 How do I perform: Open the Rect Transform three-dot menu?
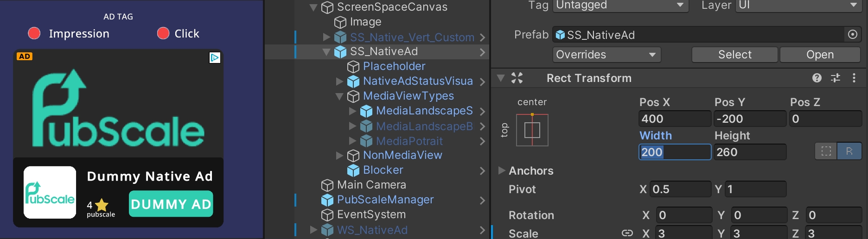pyautogui.click(x=854, y=78)
